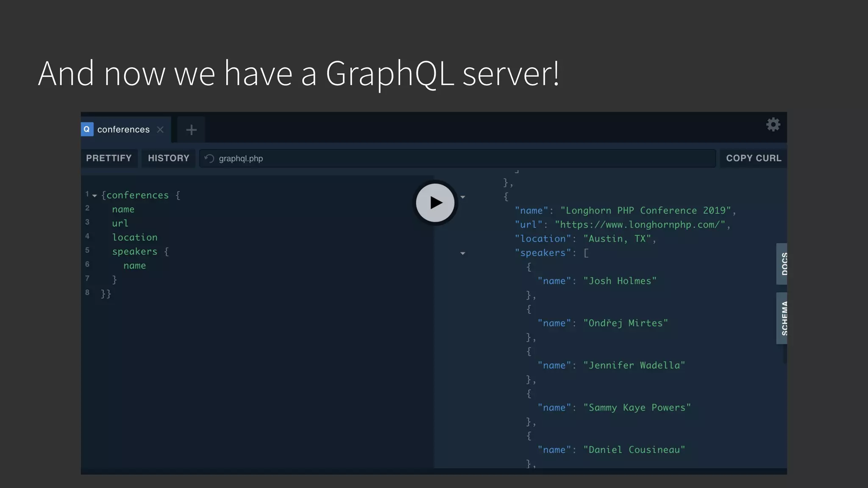Click the speakers field in query editor
Viewport: 868px width, 488px height.
click(134, 252)
